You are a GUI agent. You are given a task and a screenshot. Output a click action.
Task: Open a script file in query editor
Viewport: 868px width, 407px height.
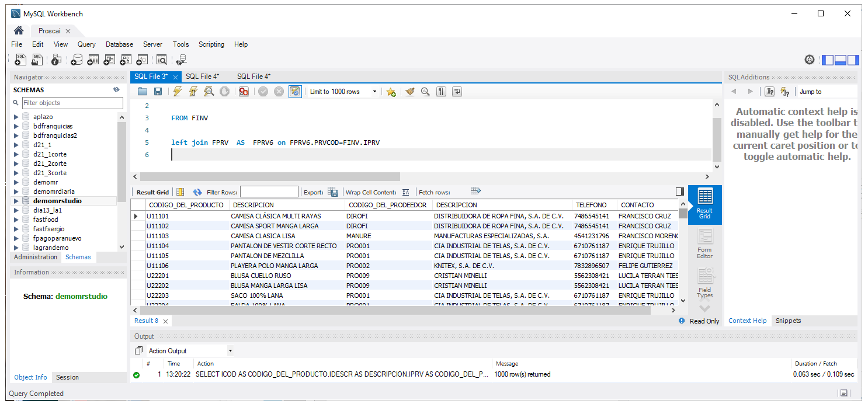tap(143, 92)
